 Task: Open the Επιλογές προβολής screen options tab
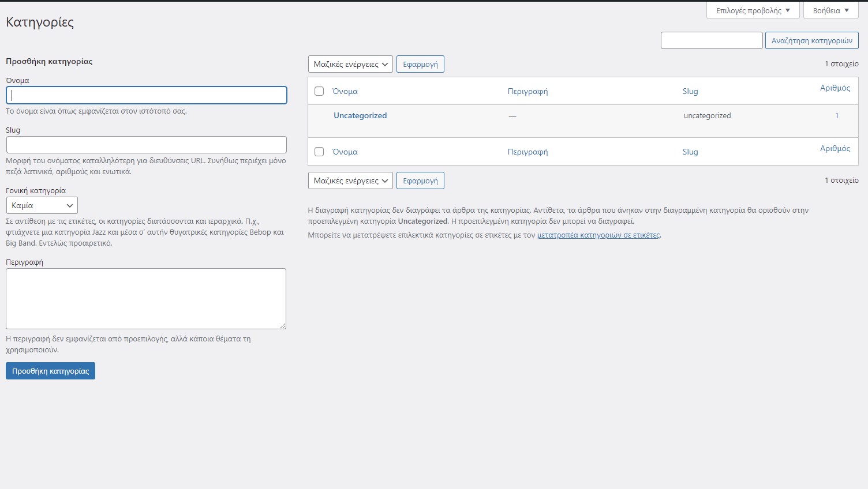[753, 10]
